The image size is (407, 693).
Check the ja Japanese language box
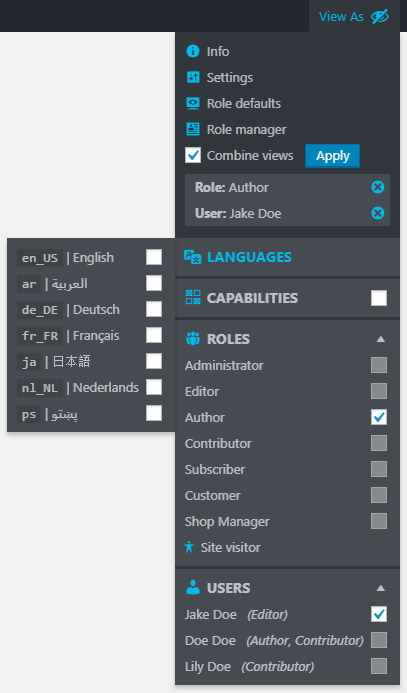(154, 362)
